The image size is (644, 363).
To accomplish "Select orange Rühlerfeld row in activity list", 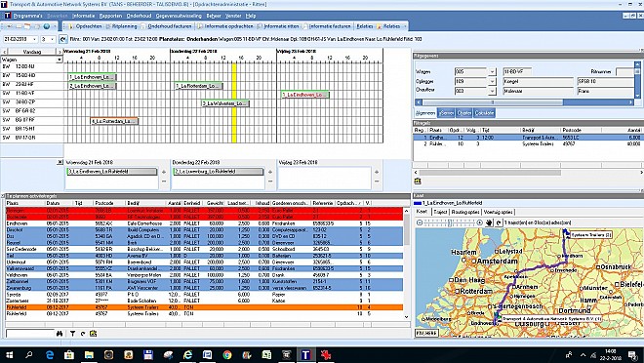I will (x=204, y=307).
